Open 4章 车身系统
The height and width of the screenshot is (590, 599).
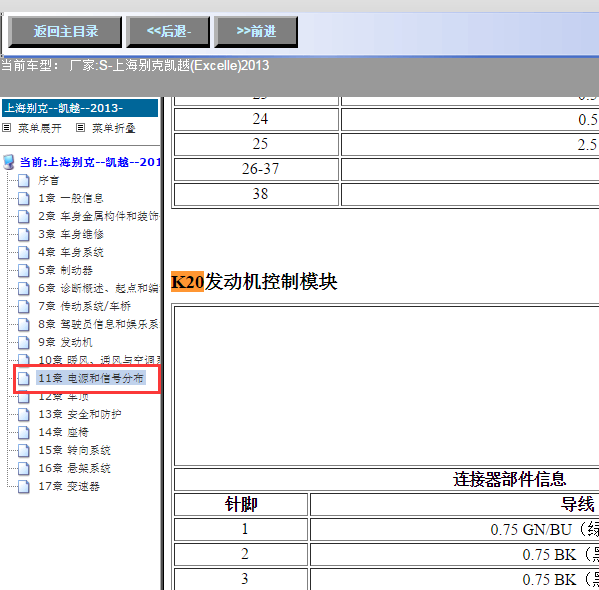[x=71, y=252]
